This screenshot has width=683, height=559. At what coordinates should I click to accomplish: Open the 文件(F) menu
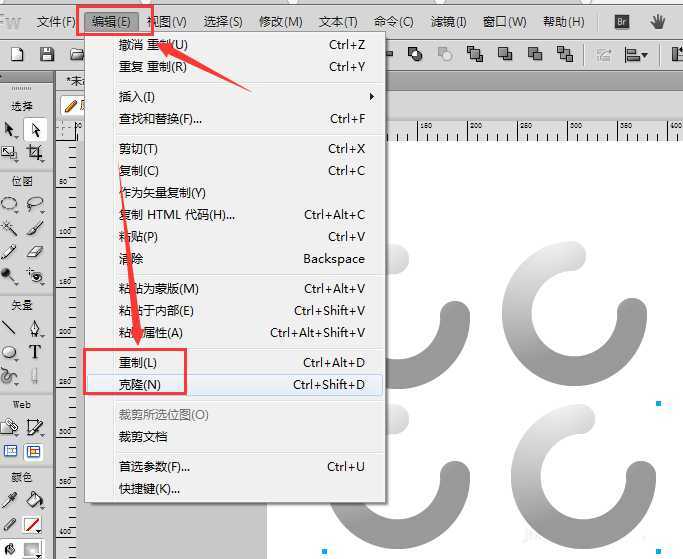(56, 21)
